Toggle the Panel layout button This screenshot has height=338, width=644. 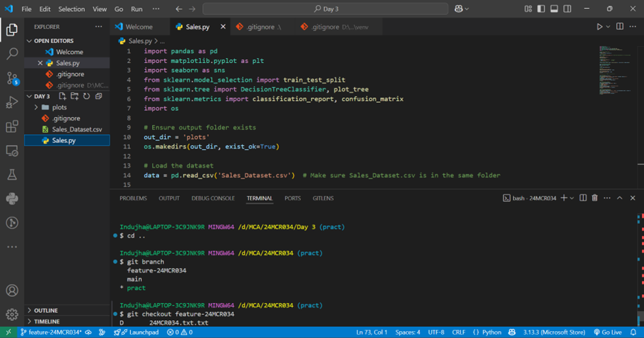(x=554, y=9)
